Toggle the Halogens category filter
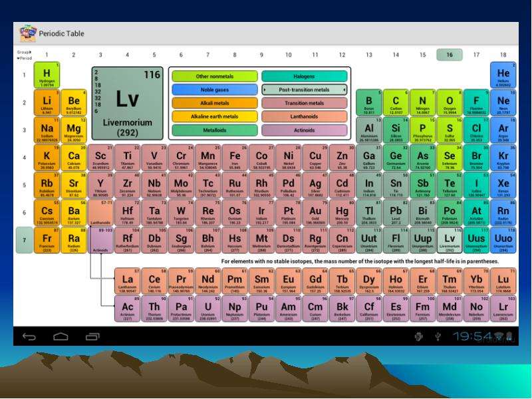 (305, 76)
